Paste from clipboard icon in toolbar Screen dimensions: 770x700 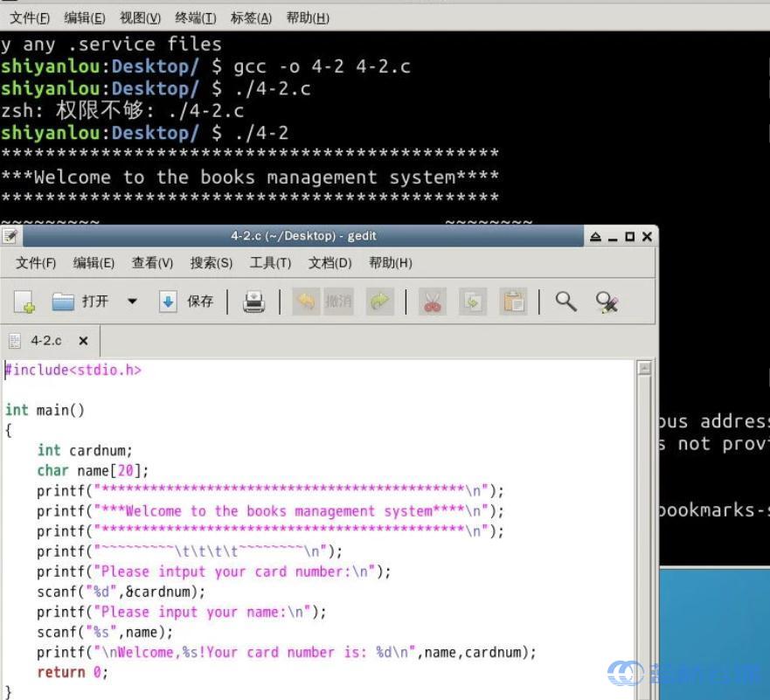click(514, 302)
